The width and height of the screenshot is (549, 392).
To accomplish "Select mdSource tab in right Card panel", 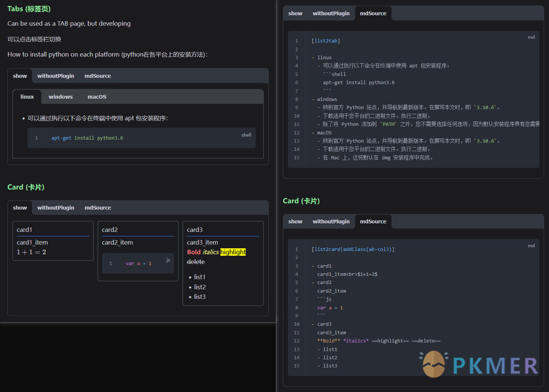I will coord(373,222).
